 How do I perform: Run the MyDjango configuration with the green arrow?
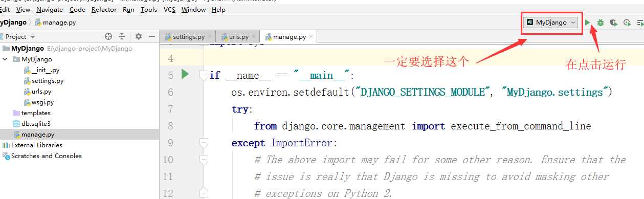(x=588, y=23)
